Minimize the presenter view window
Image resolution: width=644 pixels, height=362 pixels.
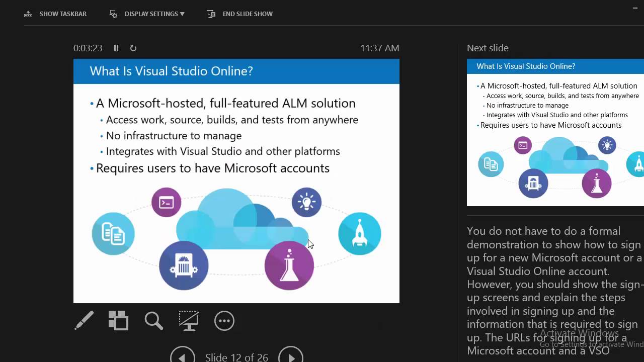tap(636, 8)
